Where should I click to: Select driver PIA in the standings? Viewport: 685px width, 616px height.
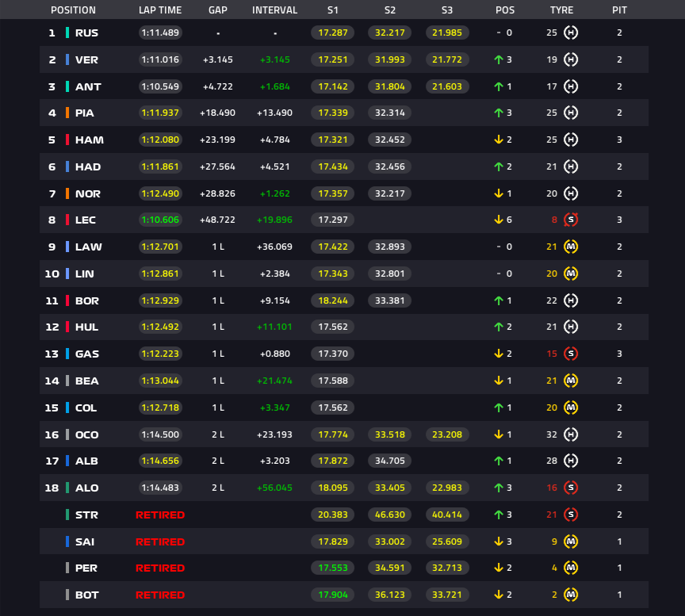click(x=84, y=113)
